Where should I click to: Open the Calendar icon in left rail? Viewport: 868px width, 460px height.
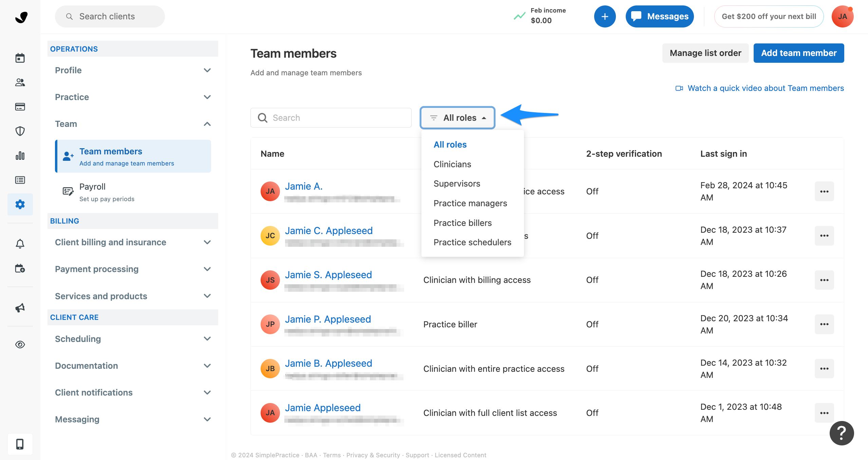pos(20,58)
